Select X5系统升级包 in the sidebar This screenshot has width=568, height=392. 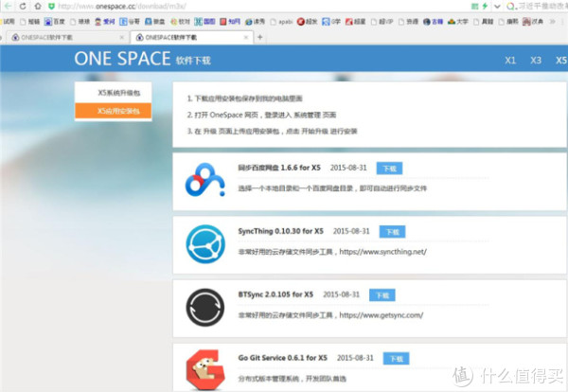[x=117, y=94]
